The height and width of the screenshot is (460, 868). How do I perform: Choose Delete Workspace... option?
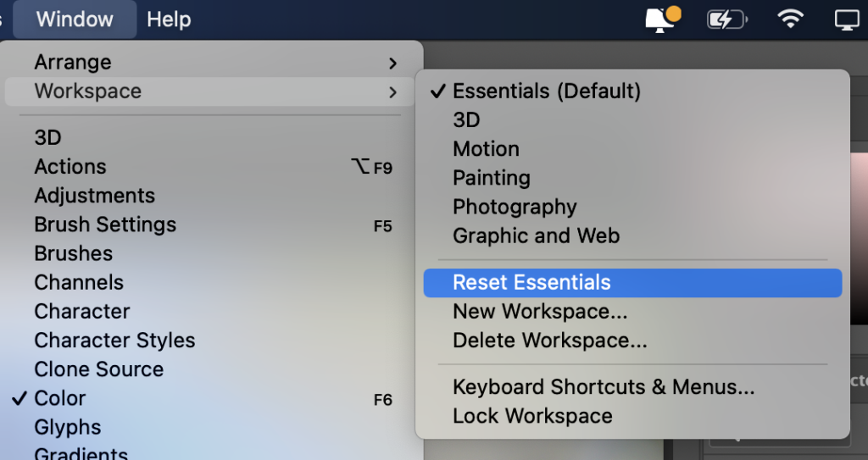[x=632, y=341]
